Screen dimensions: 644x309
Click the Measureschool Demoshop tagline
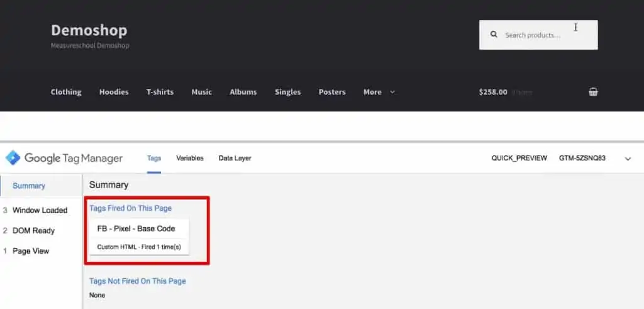tap(90, 45)
